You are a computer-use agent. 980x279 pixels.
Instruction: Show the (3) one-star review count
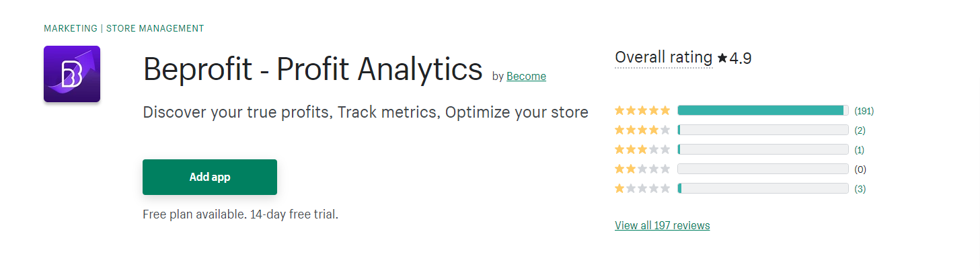pyautogui.click(x=860, y=189)
